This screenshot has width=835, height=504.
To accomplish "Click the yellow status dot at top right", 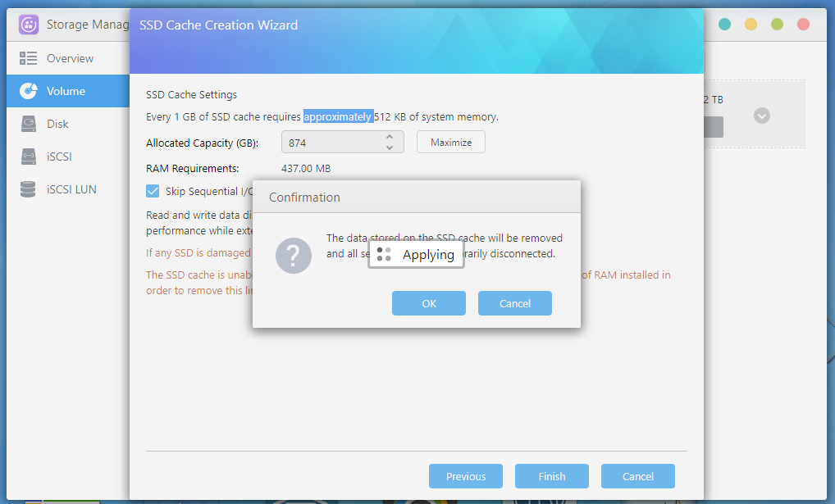I will point(750,25).
